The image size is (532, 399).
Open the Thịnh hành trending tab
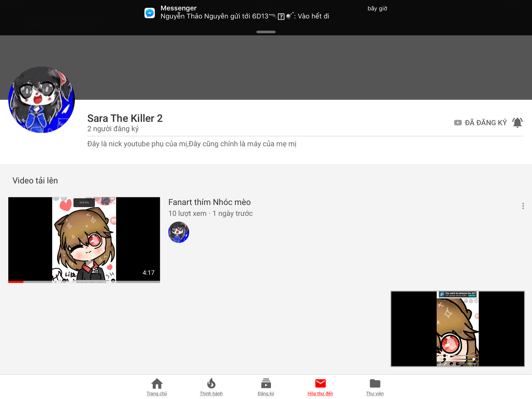point(211,387)
